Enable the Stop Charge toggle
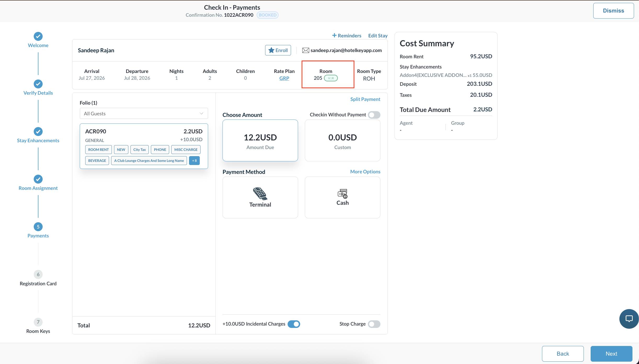This screenshot has height=364, width=639. click(374, 324)
